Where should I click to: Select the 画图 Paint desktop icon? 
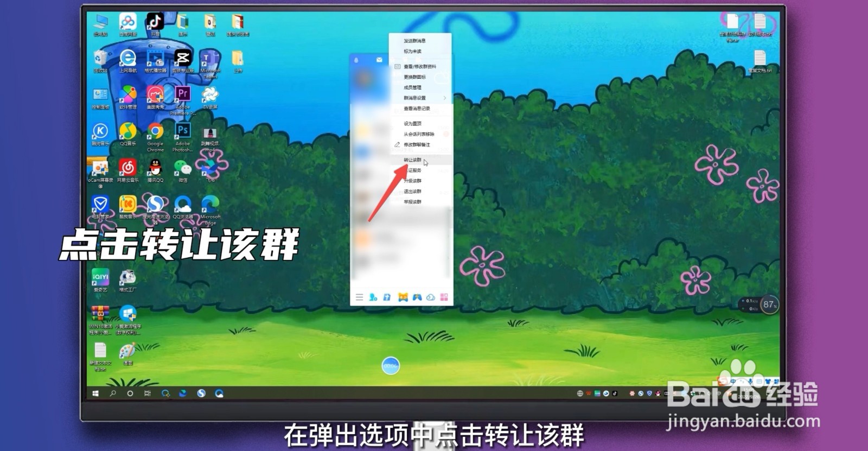(128, 353)
